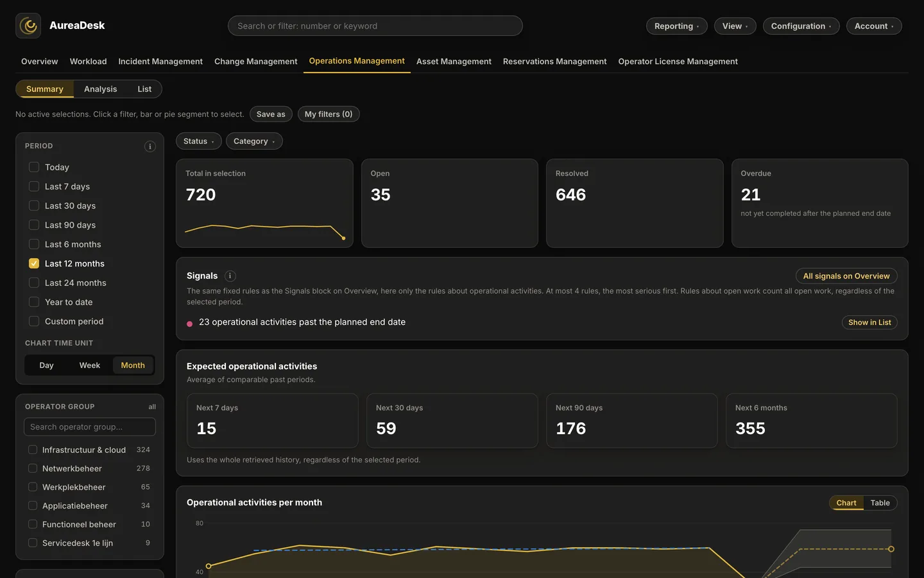
Task: Open My filters (0)
Action: 329,114
